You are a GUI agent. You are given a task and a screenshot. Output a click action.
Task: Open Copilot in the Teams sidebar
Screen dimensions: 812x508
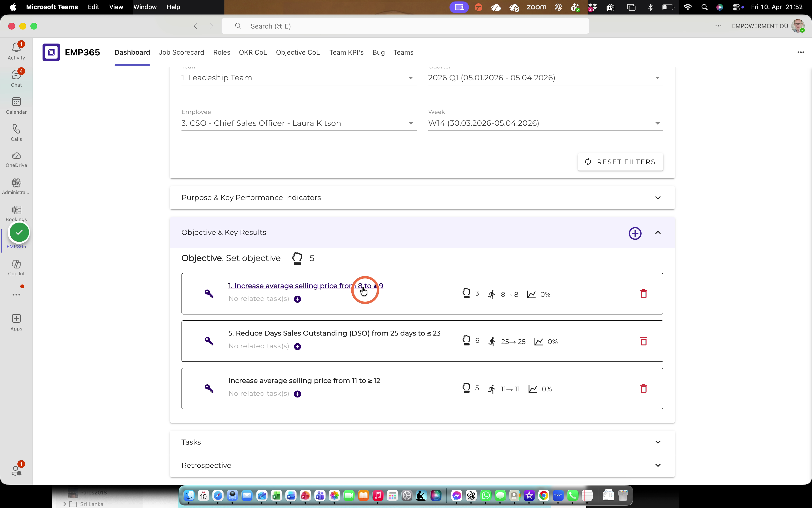(16, 268)
